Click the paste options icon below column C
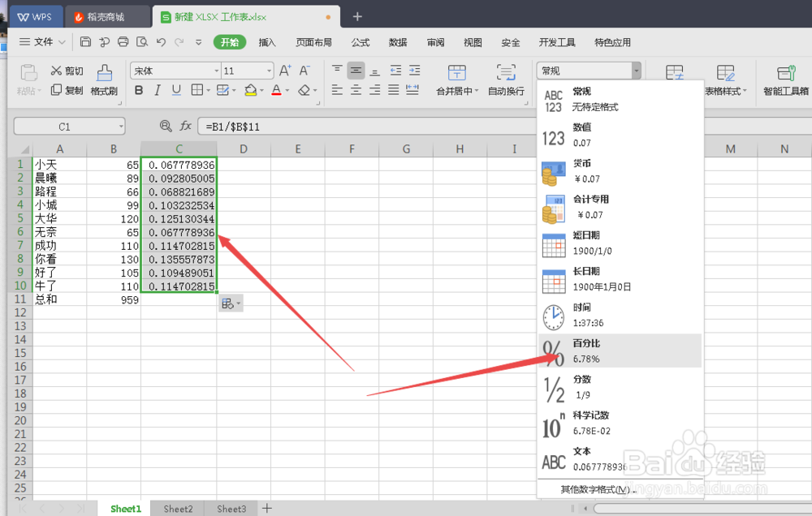Image resolution: width=812 pixels, height=516 pixels. [x=231, y=303]
